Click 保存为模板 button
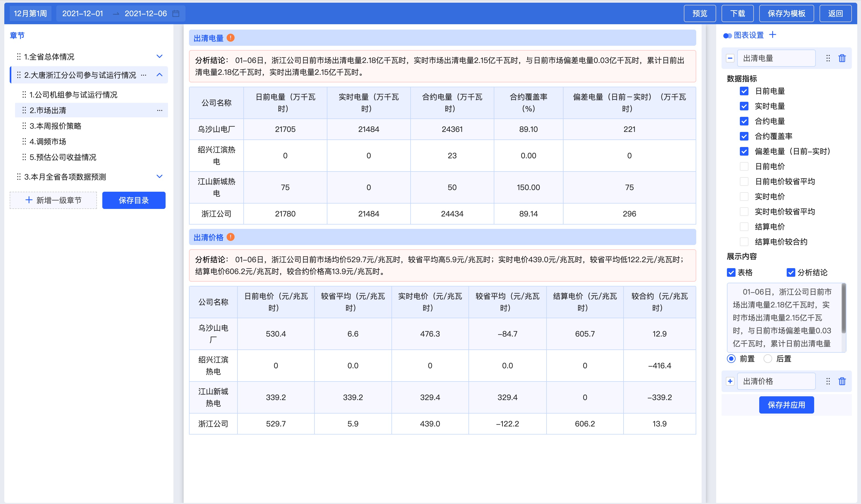This screenshot has width=861, height=504. click(x=786, y=14)
